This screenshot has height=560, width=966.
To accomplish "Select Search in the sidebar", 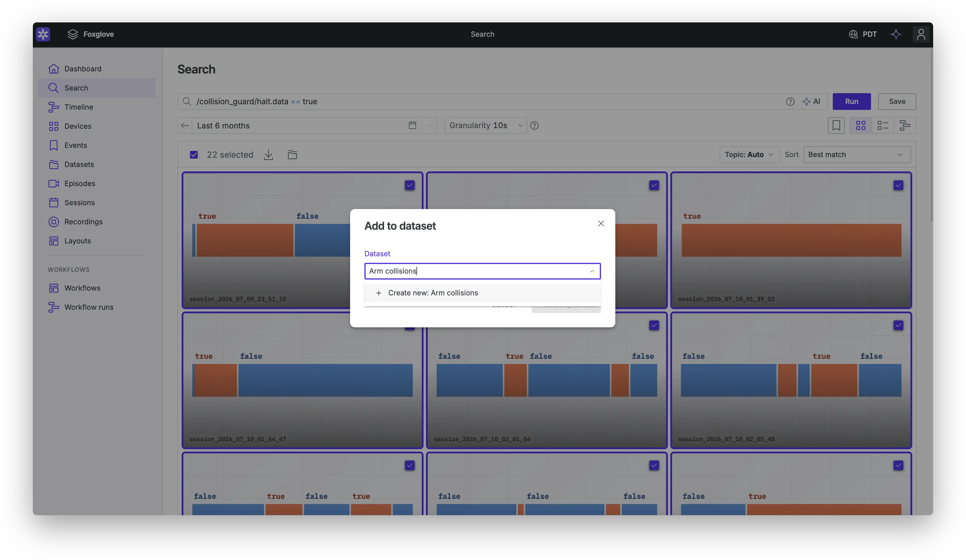I will (97, 88).
